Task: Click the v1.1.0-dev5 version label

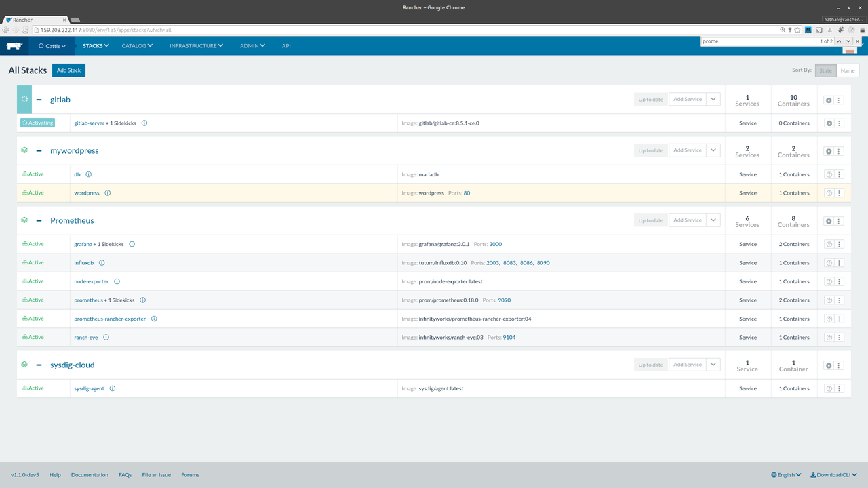Action: click(25, 475)
